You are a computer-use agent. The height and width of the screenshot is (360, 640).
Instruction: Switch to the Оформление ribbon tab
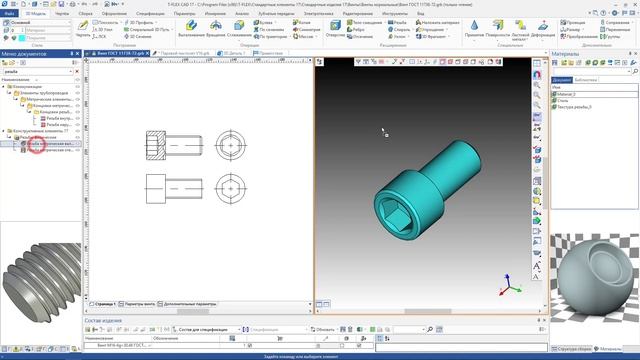pyautogui.click(x=114, y=13)
